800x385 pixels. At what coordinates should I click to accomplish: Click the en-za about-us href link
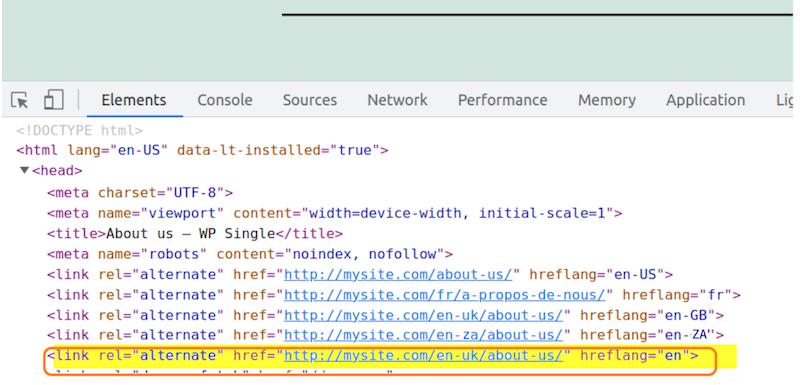423,335
